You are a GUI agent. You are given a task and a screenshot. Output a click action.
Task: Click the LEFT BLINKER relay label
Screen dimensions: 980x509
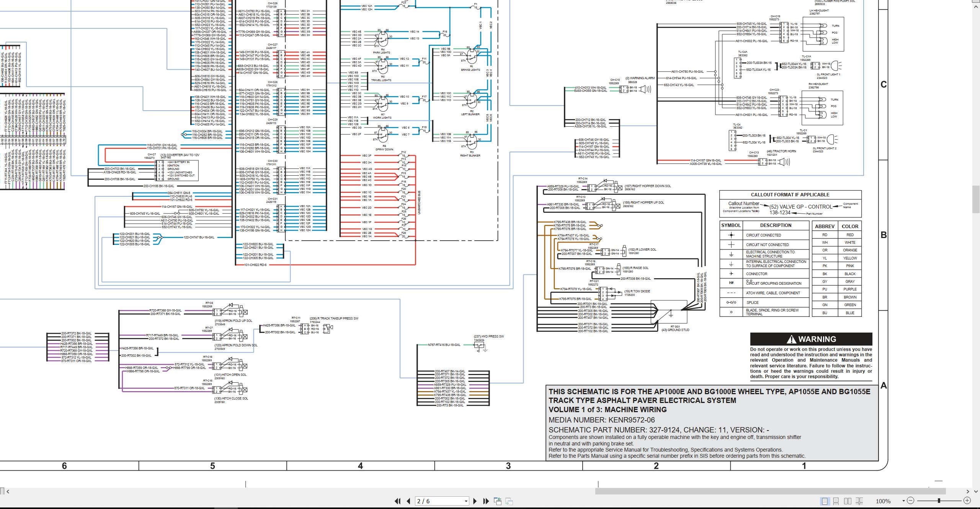[x=470, y=114]
